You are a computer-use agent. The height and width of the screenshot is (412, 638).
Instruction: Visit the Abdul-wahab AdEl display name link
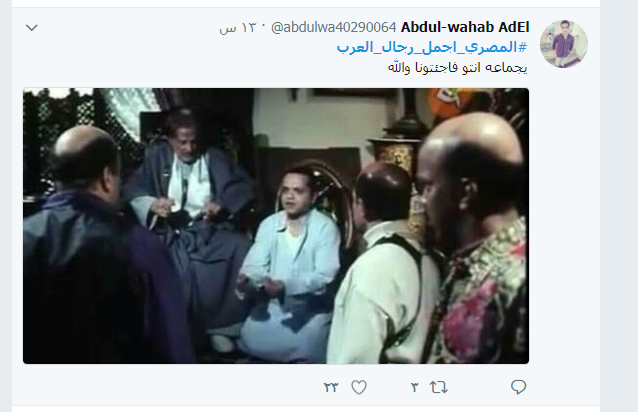click(465, 27)
